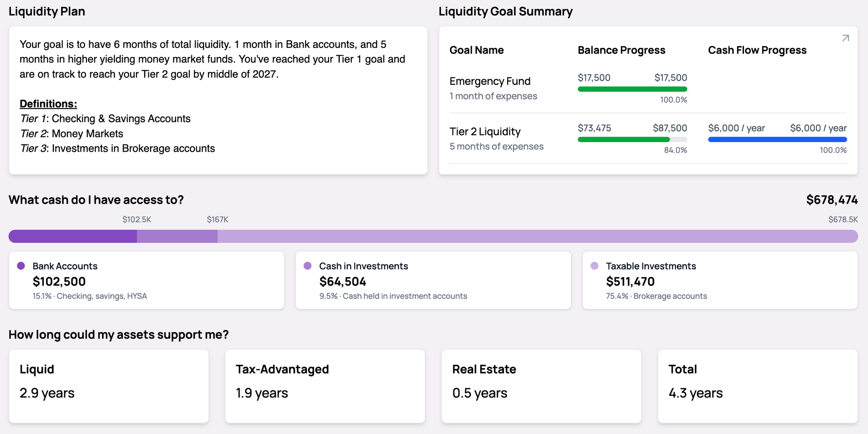This screenshot has height=434, width=868.
Task: Click the blue Cash Flow Progress bar
Action: [x=777, y=139]
